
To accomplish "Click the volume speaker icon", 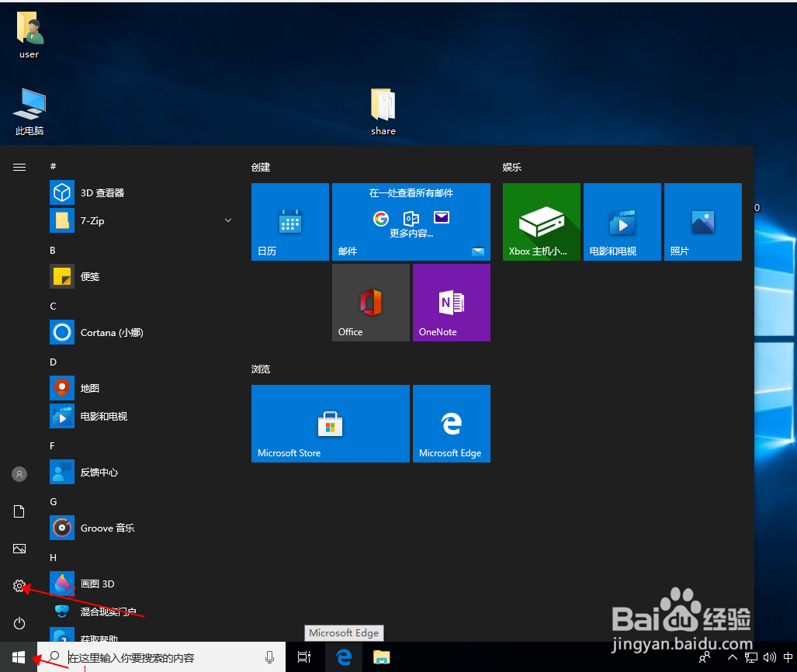I will [x=770, y=657].
